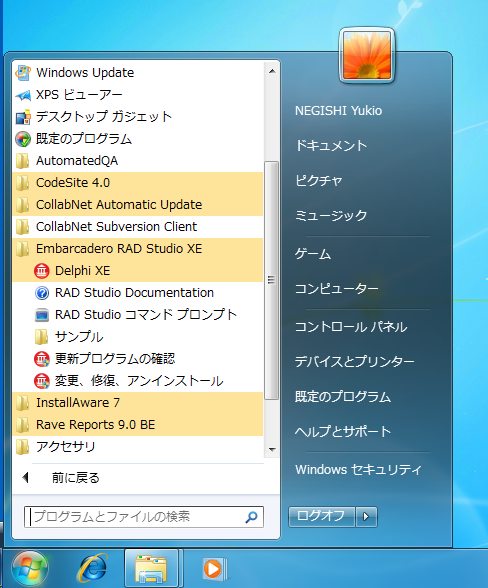Collapse Embarcadero RAD Studio XE folder
The height and width of the screenshot is (588, 488).
click(138, 249)
